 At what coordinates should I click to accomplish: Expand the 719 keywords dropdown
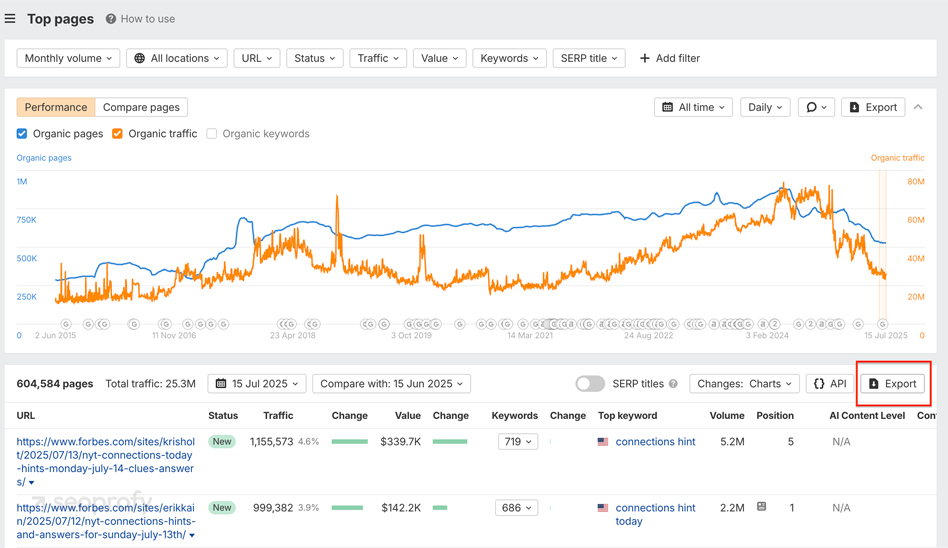[x=518, y=442]
